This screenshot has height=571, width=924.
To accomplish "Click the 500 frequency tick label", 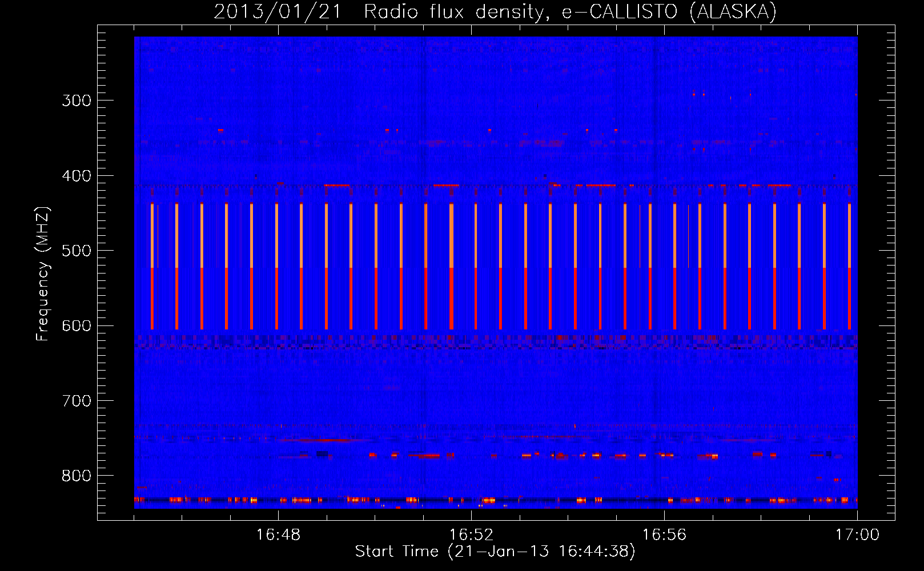I will tap(77, 251).
